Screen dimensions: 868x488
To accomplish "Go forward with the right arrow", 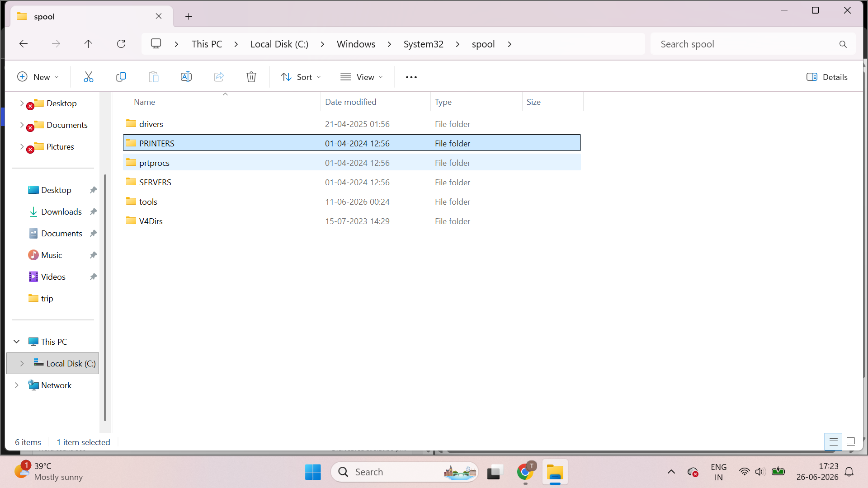I will 56,44.
